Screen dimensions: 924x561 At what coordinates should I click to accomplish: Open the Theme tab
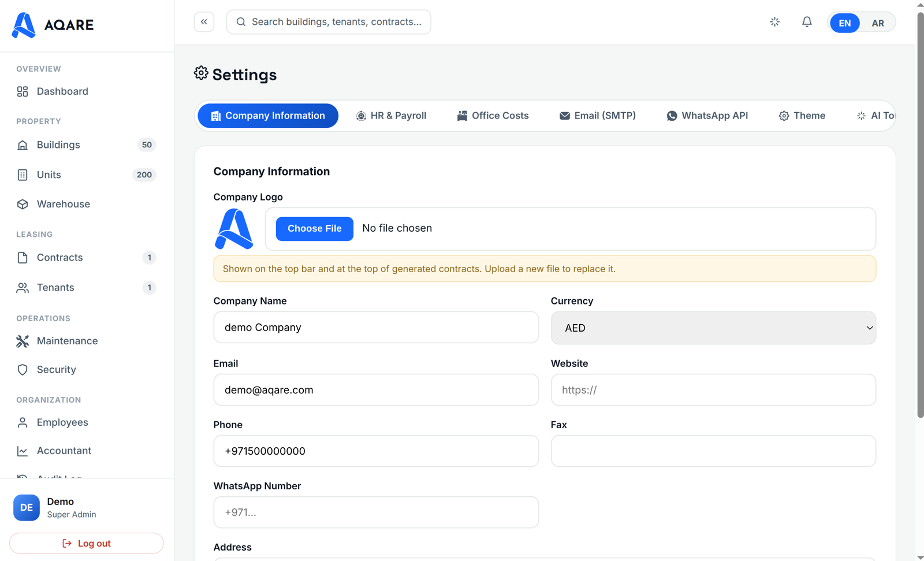[x=802, y=116]
